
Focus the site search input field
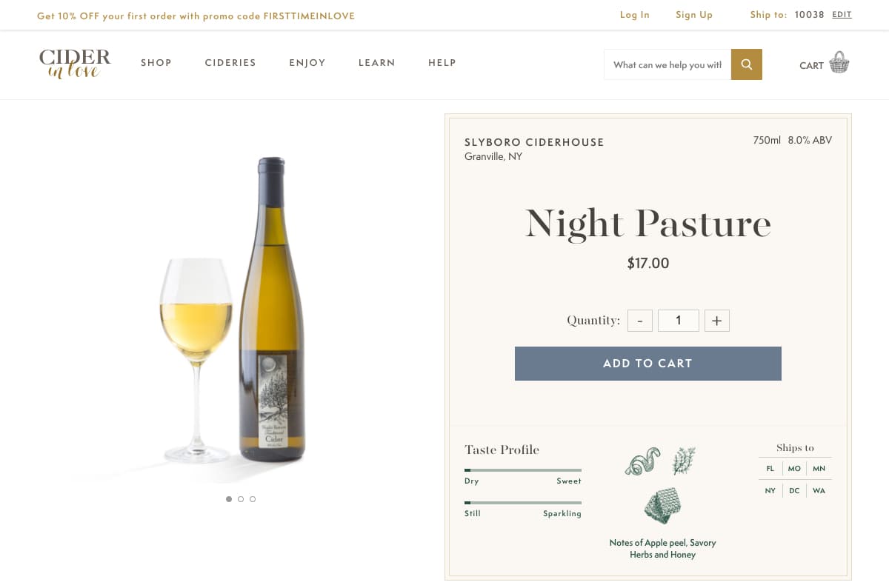click(667, 64)
